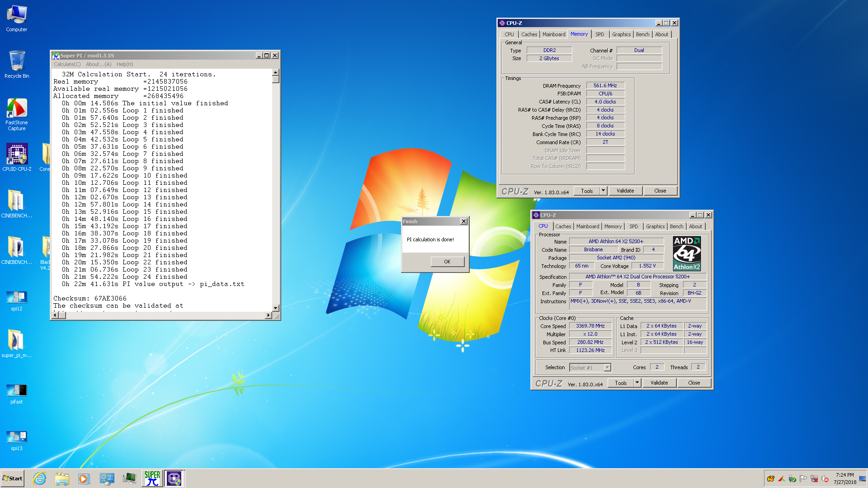Open About tab in Memory CPU-Z window
The image size is (868, 488).
tap(661, 34)
